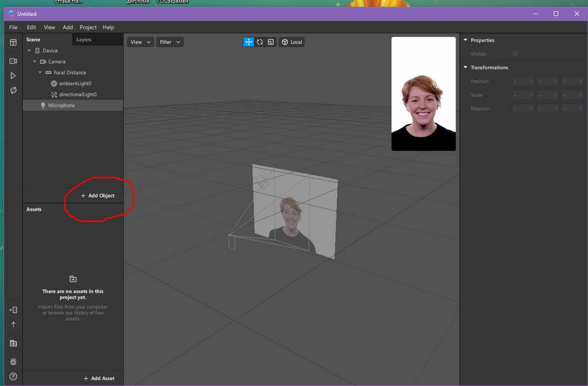
Task: Open the Help menu
Action: pos(108,27)
